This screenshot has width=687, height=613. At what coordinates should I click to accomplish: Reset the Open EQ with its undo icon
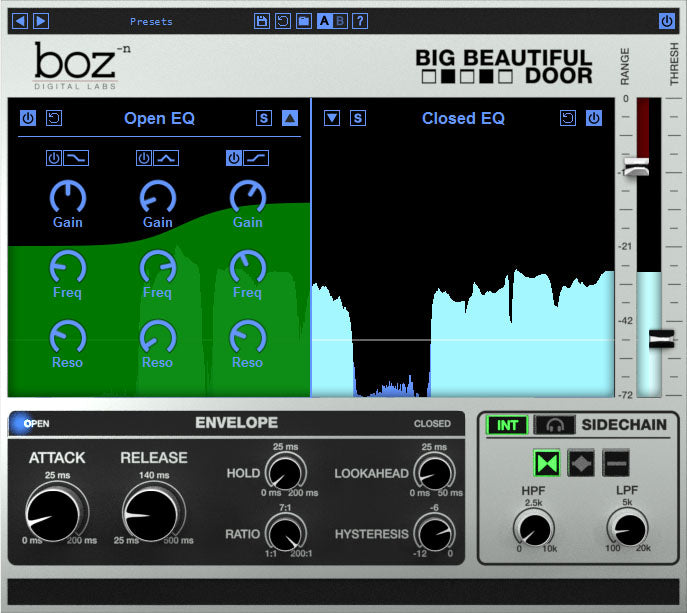(x=55, y=119)
